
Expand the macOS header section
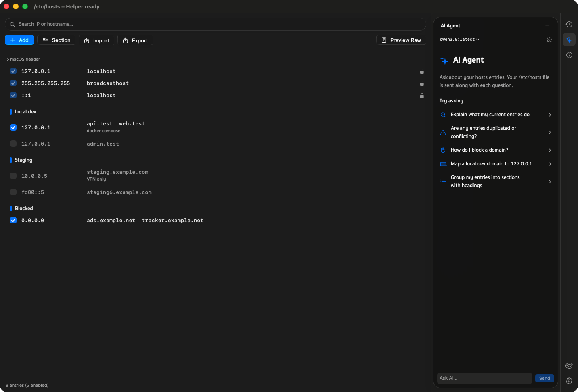point(23,59)
